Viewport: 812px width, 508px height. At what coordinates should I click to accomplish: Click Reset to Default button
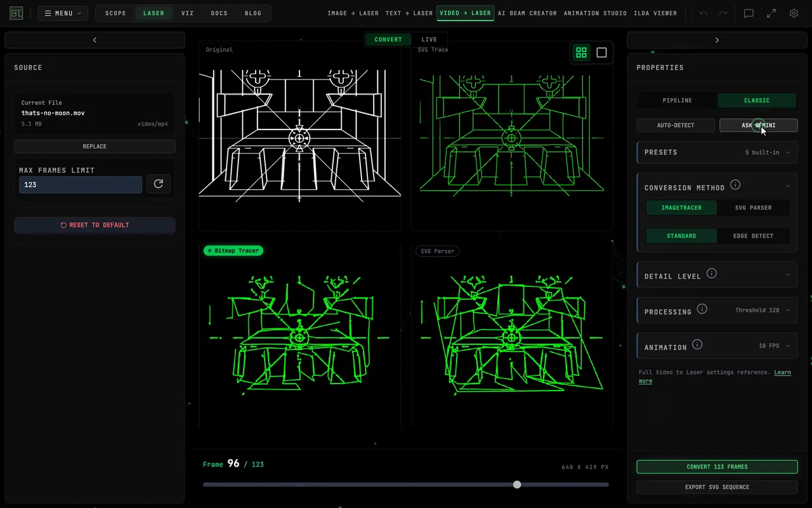tap(95, 225)
